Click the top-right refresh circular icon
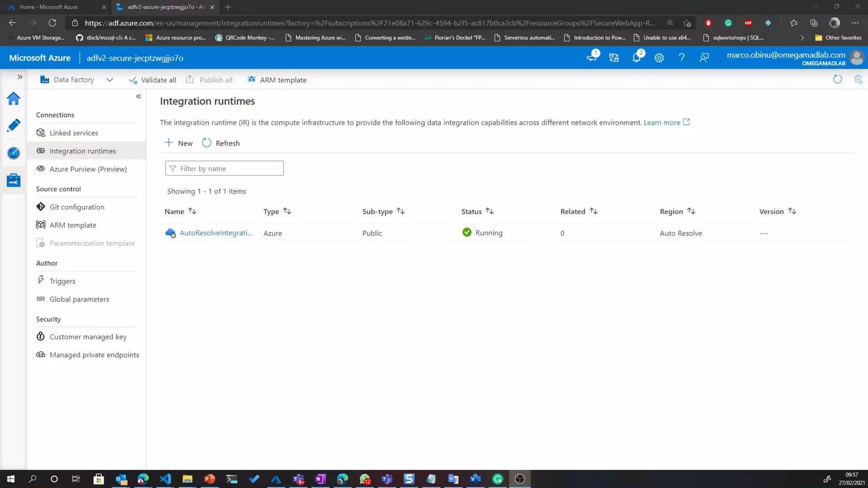868x488 pixels. point(837,79)
